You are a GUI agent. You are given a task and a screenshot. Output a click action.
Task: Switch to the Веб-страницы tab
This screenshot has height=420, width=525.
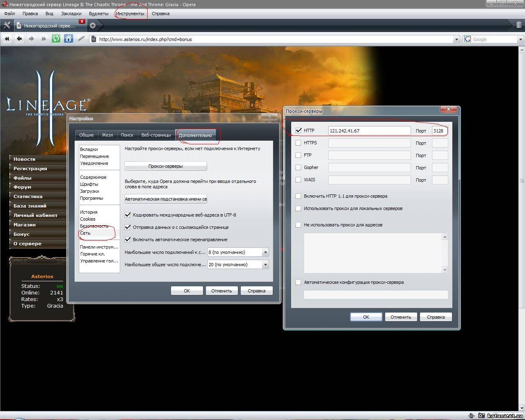click(x=156, y=135)
